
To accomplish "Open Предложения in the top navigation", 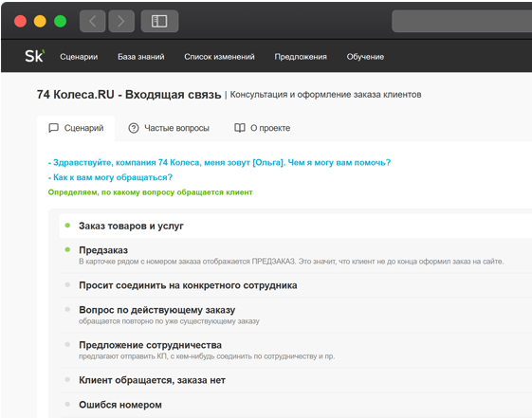I will 301,57.
